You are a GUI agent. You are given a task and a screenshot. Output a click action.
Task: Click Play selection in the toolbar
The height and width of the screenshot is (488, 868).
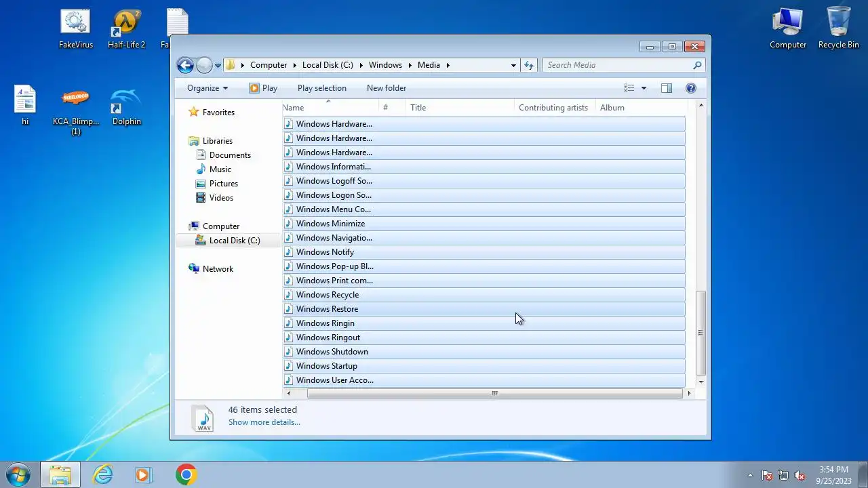[322, 88]
